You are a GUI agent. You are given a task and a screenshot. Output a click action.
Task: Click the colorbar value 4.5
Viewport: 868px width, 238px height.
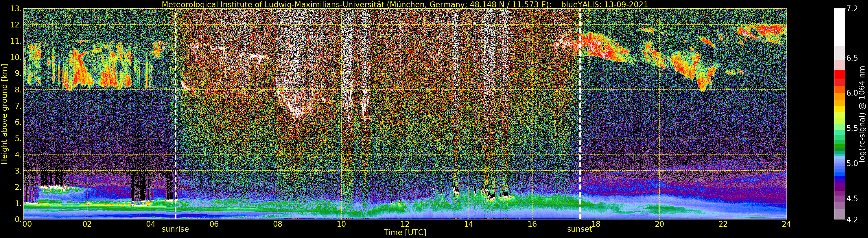pos(852,199)
